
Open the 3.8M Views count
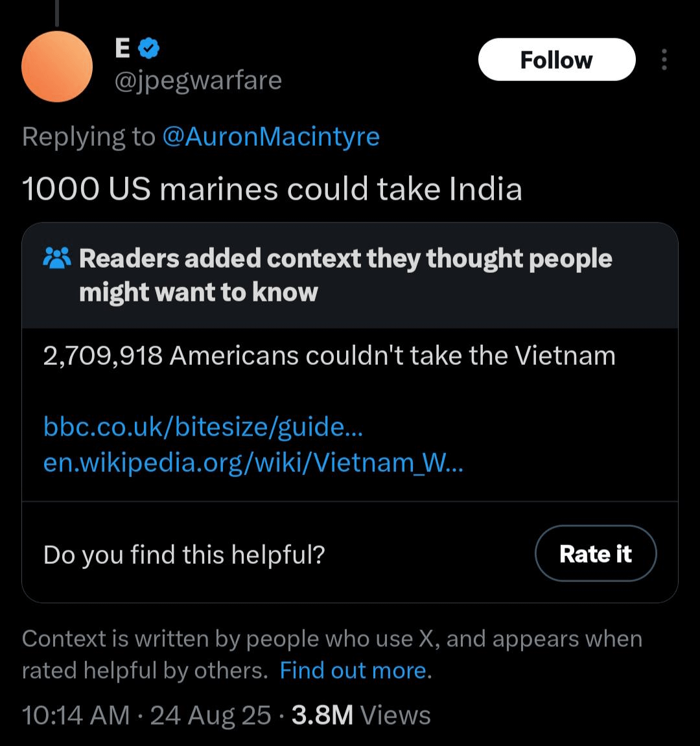coord(361,715)
